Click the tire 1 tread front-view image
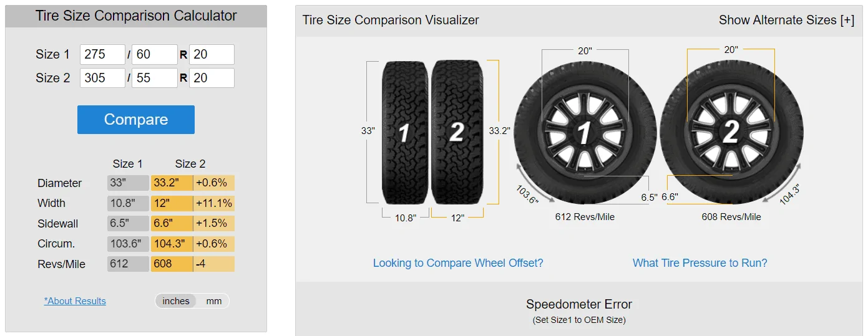This screenshot has height=336, width=868. [405, 132]
